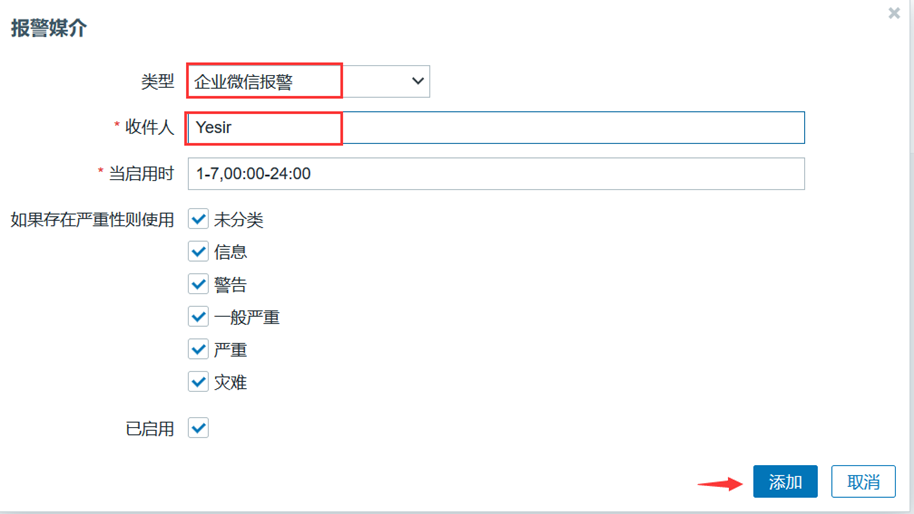Close the 报警媒介 dialog with the X icon

point(894,13)
